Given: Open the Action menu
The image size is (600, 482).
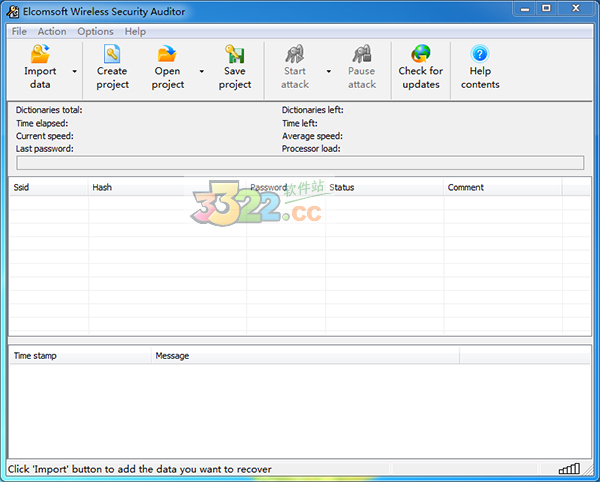Looking at the screenshot, I should 52,31.
